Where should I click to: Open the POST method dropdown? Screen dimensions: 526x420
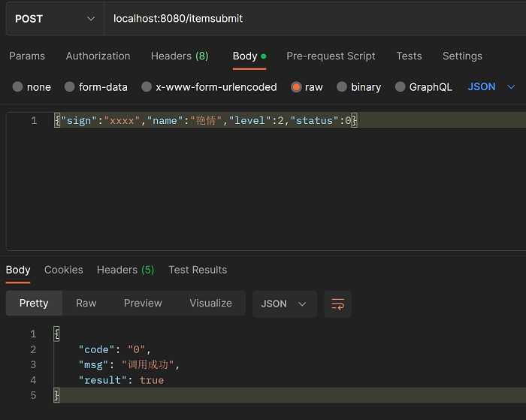point(55,19)
